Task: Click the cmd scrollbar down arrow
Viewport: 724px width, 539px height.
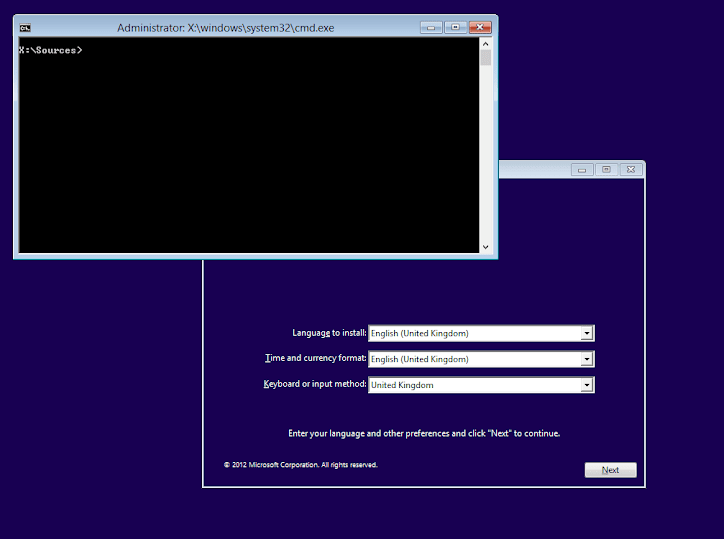Action: (485, 247)
